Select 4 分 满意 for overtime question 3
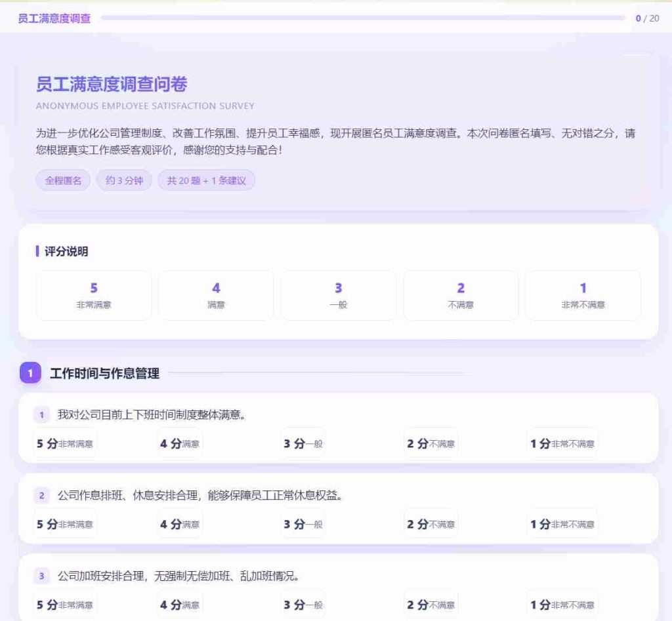Viewport: 672px width, 621px height. point(180,605)
